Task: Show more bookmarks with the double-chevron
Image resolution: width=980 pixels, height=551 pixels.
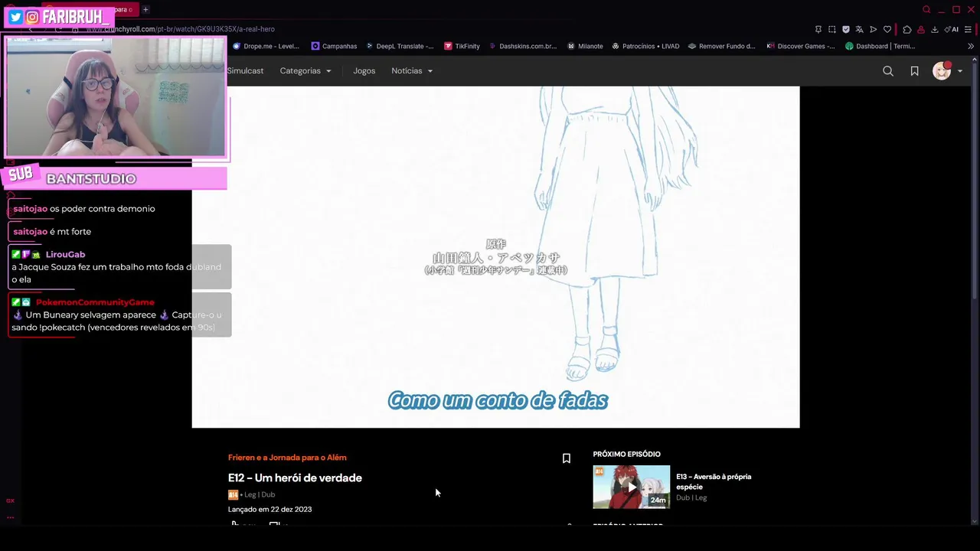Action: point(971,46)
